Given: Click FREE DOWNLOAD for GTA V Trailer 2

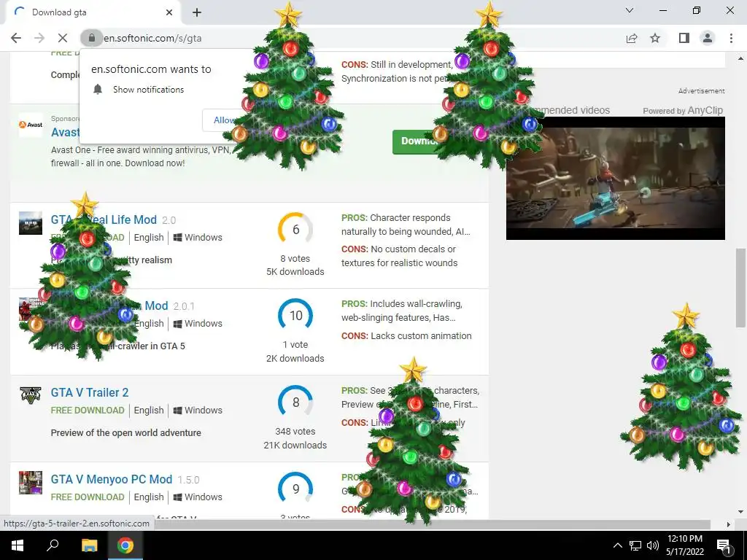Looking at the screenshot, I should [x=88, y=410].
